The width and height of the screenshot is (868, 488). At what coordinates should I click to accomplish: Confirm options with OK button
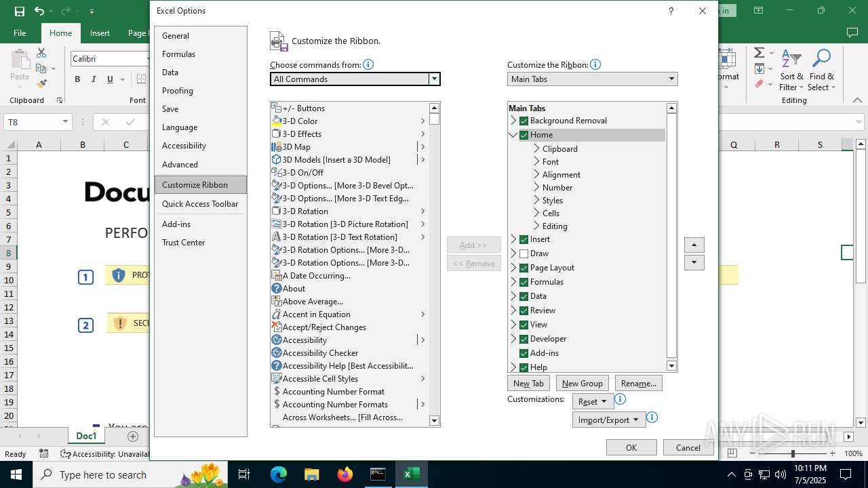[631, 447]
